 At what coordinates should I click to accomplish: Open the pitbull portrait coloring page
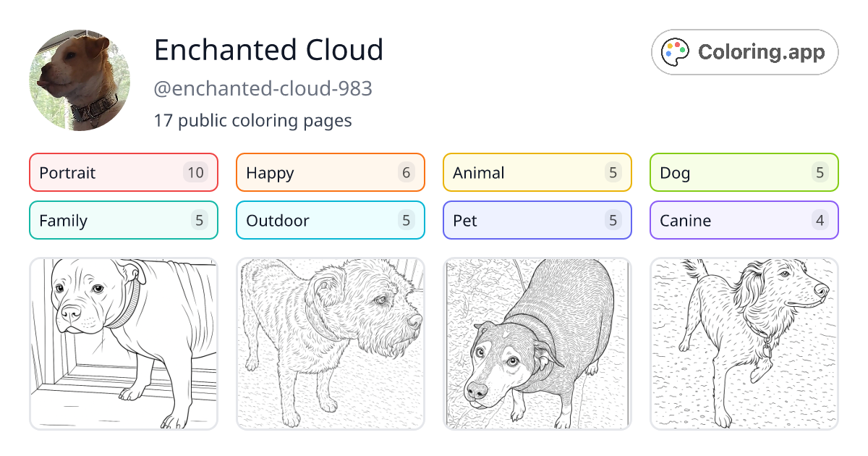coord(123,343)
